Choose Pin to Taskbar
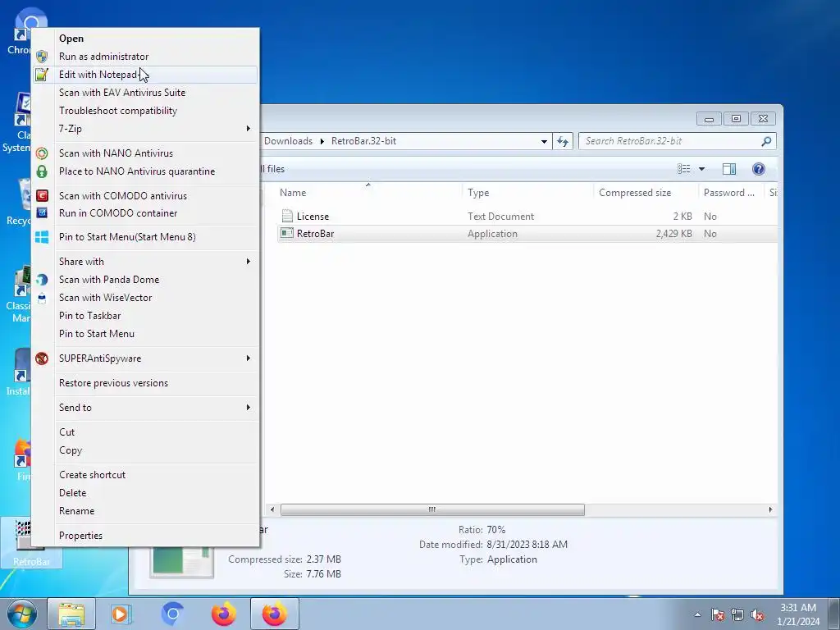The height and width of the screenshot is (630, 840). [x=90, y=316]
